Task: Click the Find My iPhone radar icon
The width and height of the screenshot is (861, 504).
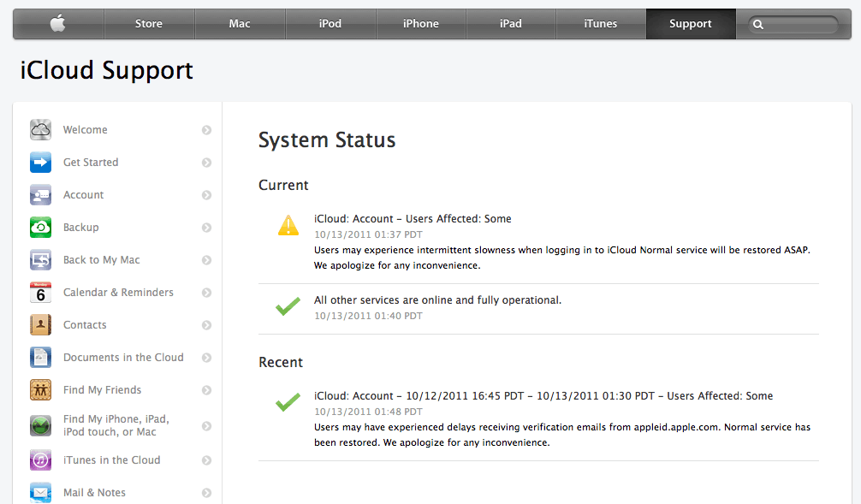Action: tap(40, 425)
